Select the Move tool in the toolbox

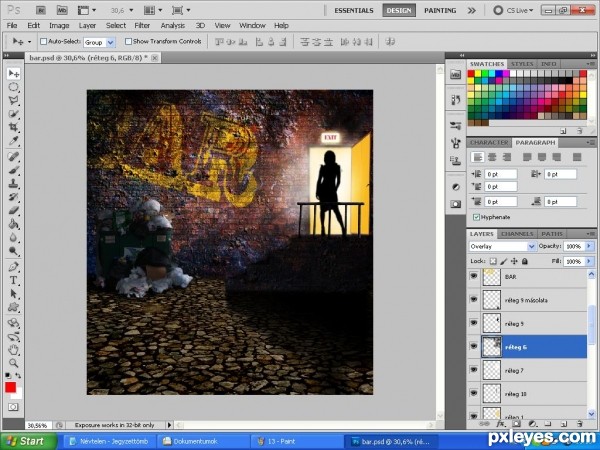point(13,73)
